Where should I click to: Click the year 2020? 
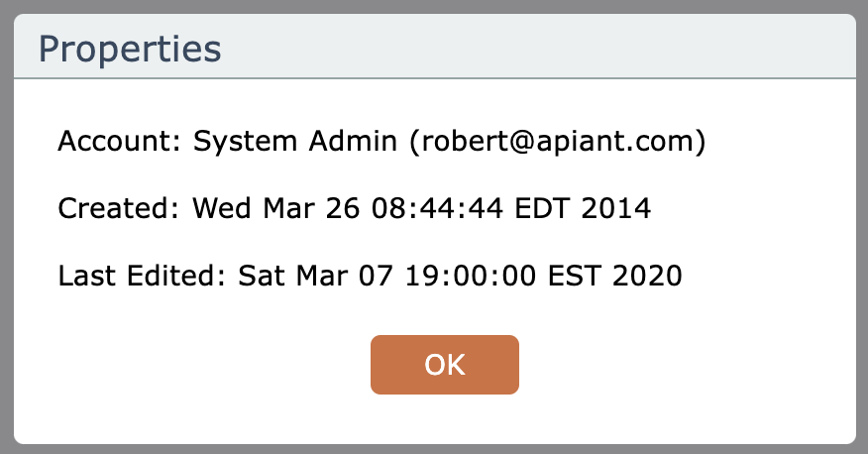click(650, 275)
